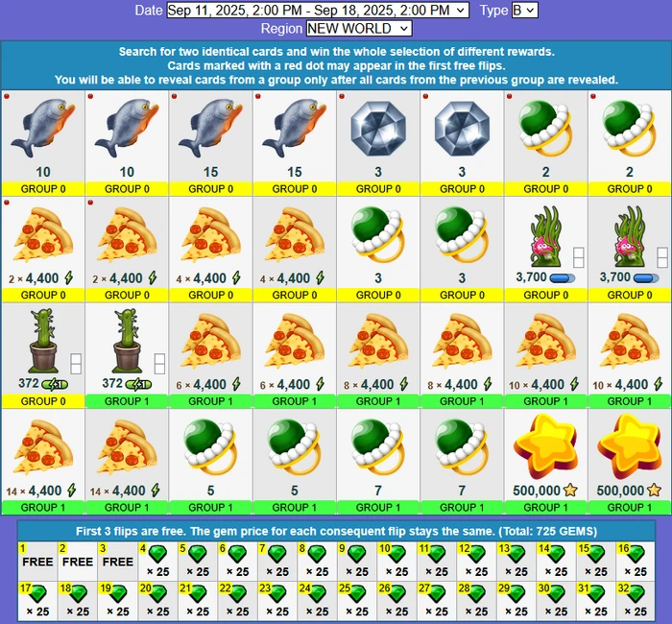Click the right piranha card with 15

[295, 144]
